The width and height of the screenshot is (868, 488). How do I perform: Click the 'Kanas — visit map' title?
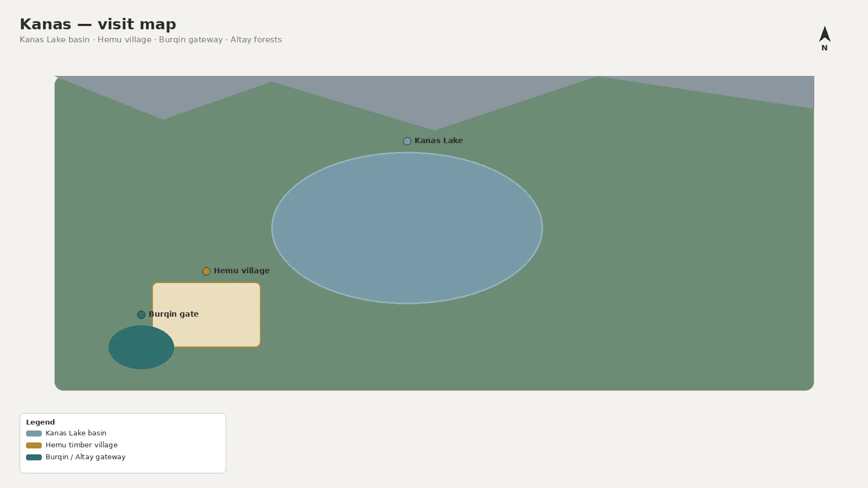[x=98, y=24]
